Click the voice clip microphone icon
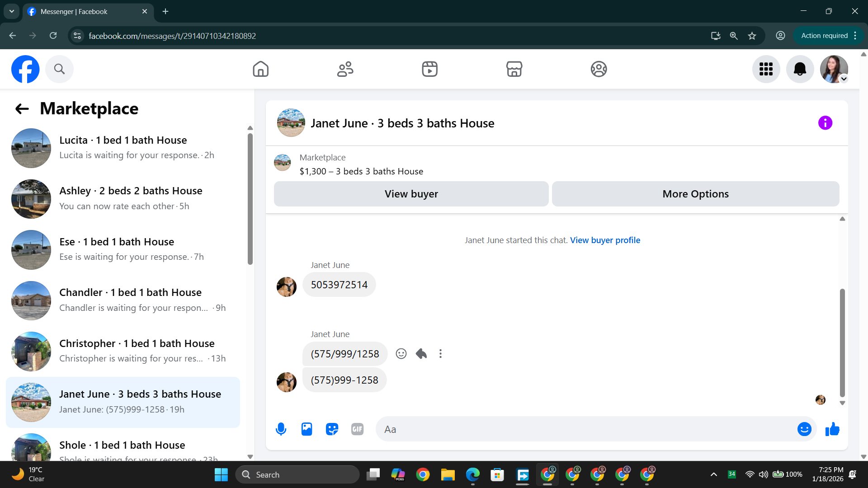868x488 pixels. [x=281, y=429]
